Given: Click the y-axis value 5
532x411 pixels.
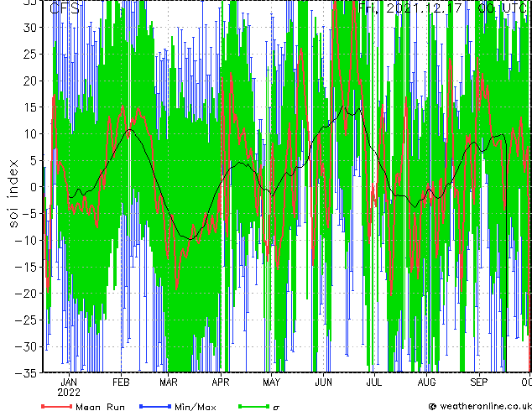Looking at the screenshot, I should [34, 160].
